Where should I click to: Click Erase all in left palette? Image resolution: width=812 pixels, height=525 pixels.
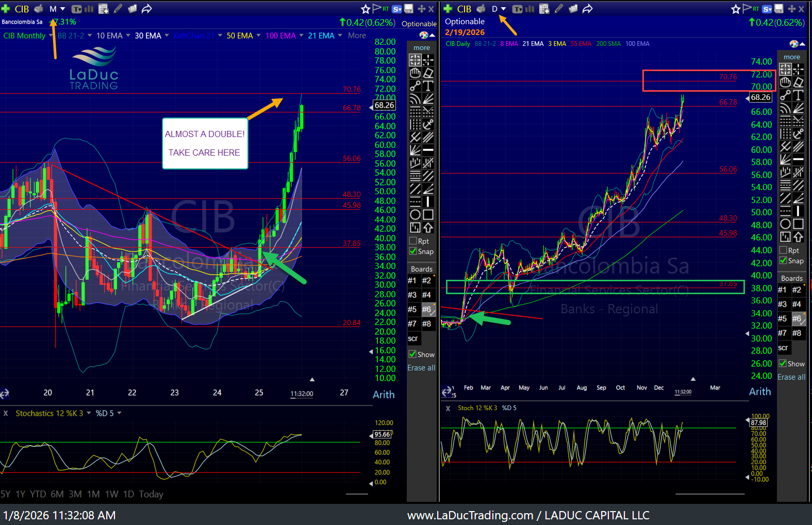pos(421,367)
